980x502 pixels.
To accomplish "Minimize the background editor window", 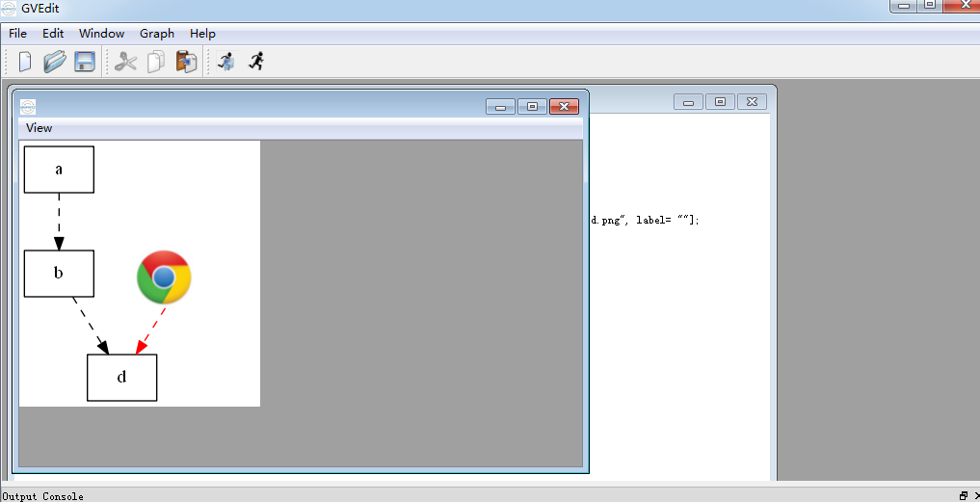I will click(688, 102).
